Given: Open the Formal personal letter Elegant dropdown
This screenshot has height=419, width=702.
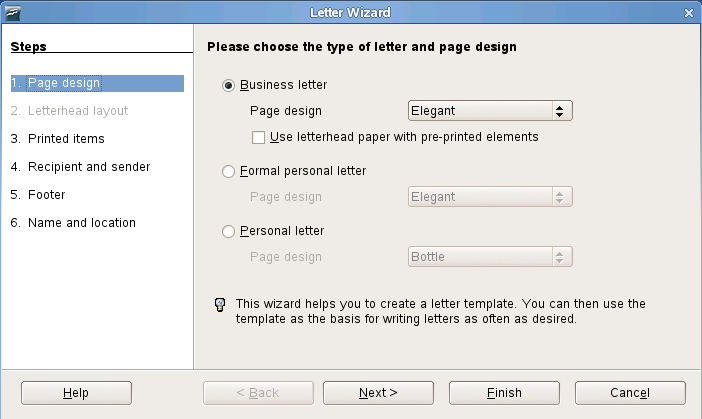Looking at the screenshot, I should pyautogui.click(x=490, y=197).
